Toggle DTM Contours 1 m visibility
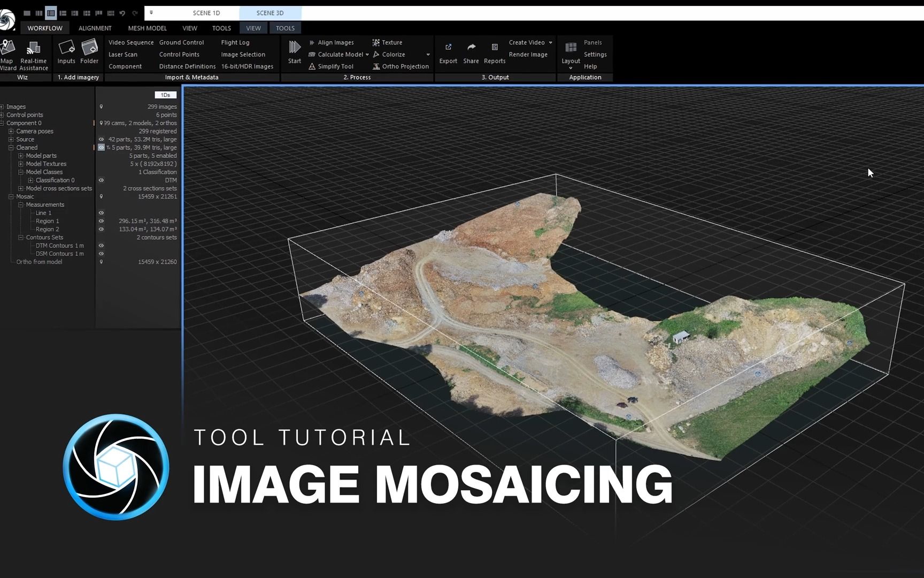This screenshot has height=578, width=924. (101, 245)
